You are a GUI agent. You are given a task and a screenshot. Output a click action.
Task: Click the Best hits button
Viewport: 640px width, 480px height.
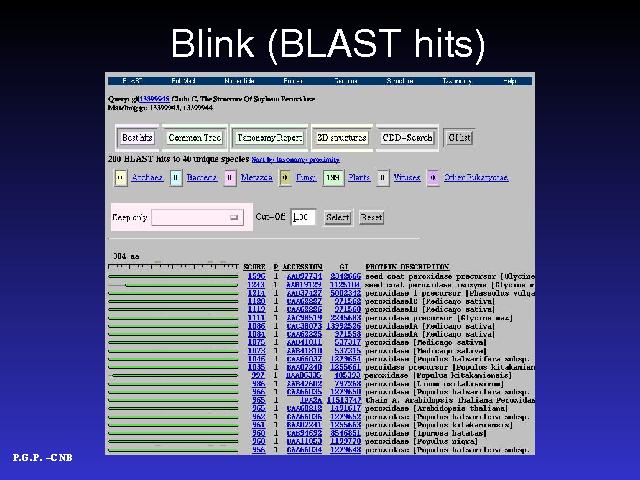137,138
